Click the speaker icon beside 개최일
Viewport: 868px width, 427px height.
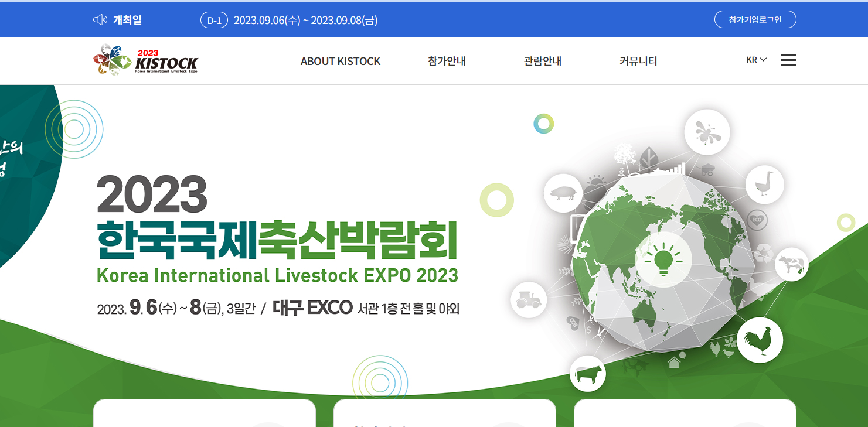[x=100, y=20]
